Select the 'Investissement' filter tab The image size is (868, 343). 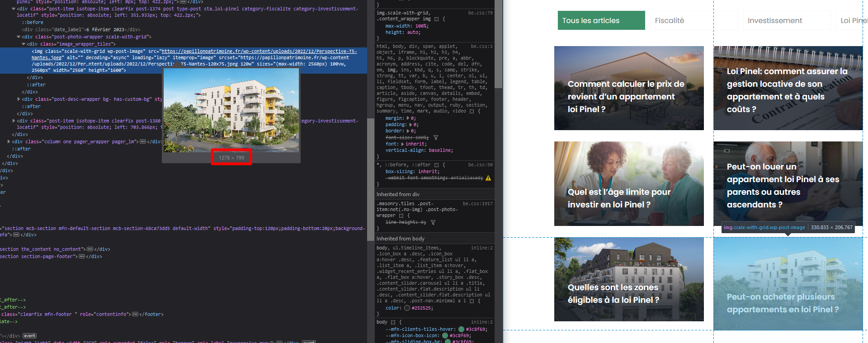point(787,20)
